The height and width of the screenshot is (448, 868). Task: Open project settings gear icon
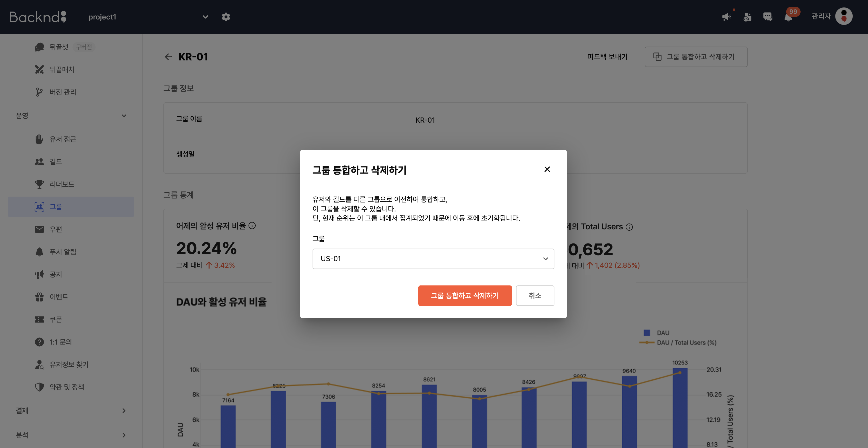point(226,17)
